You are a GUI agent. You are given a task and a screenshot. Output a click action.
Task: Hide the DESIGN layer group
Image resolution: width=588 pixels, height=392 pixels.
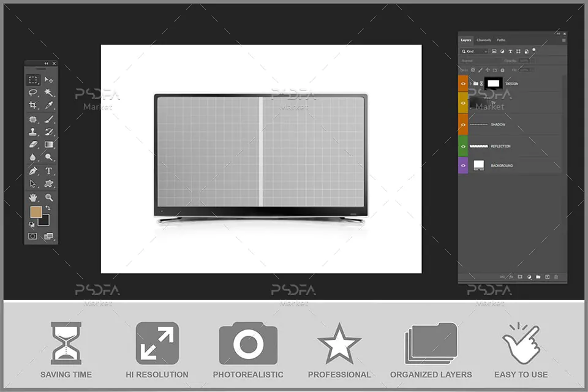(x=463, y=84)
